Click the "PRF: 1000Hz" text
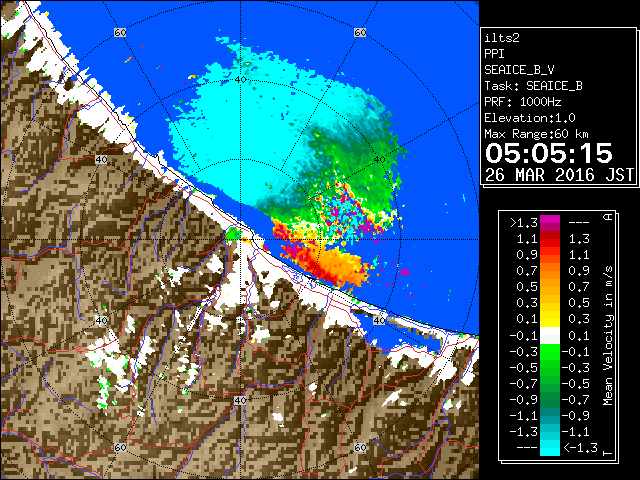 point(523,102)
